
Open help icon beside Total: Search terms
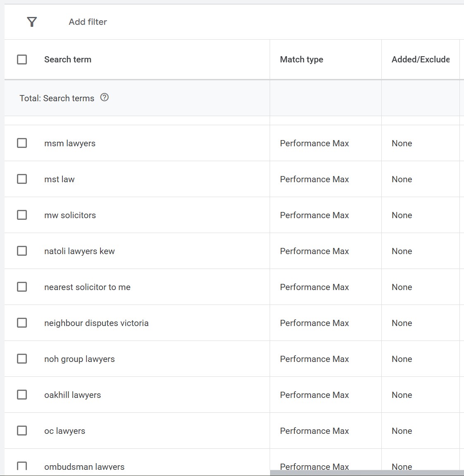(105, 98)
